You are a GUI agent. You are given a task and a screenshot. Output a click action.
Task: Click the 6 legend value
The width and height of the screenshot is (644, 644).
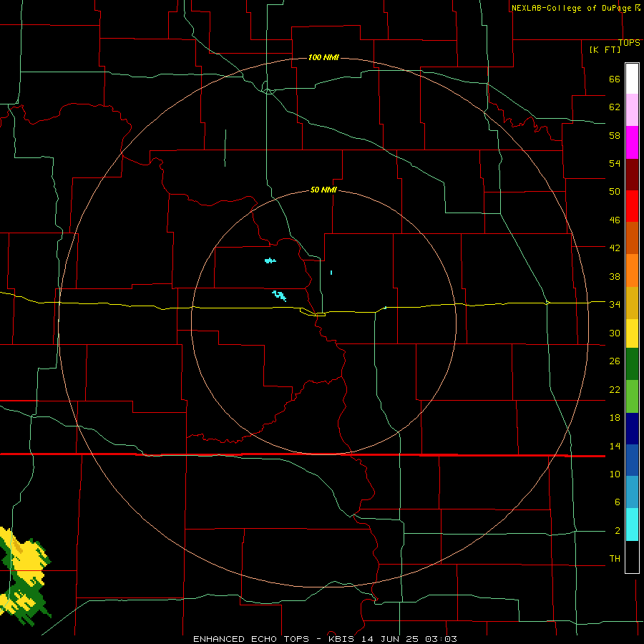[x=617, y=502]
